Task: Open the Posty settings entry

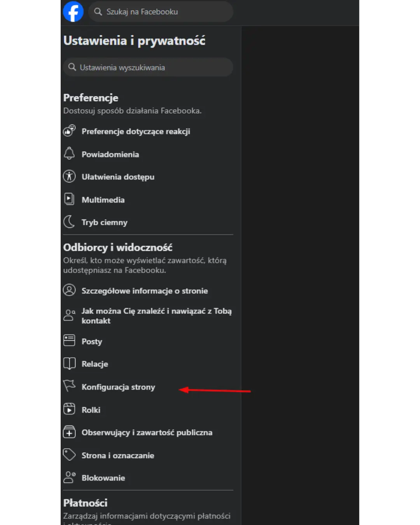Action: coord(92,341)
